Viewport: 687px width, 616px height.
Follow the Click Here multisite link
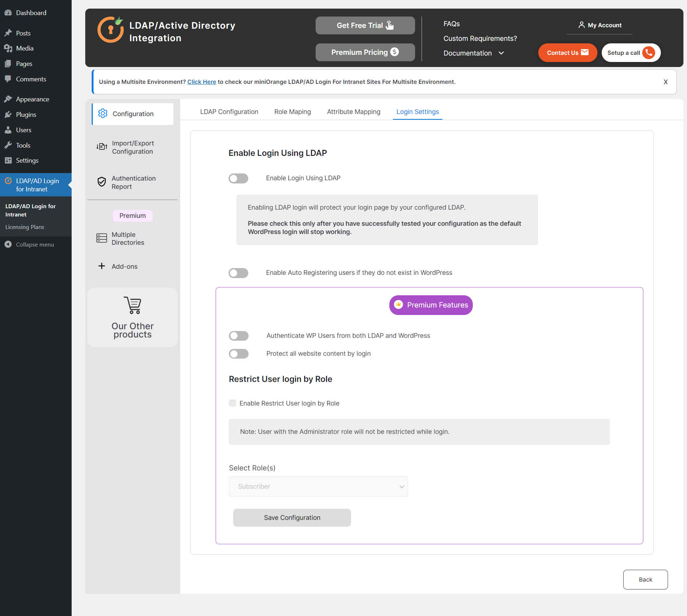point(202,82)
